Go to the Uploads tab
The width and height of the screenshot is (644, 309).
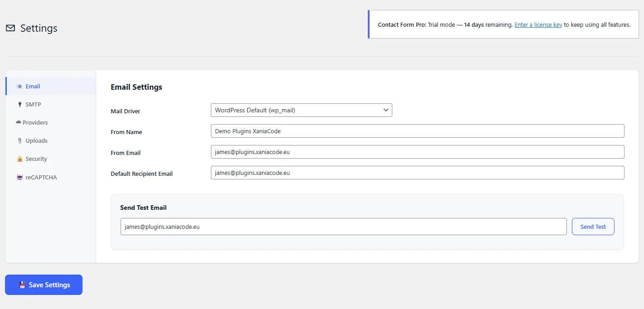[x=51, y=140]
